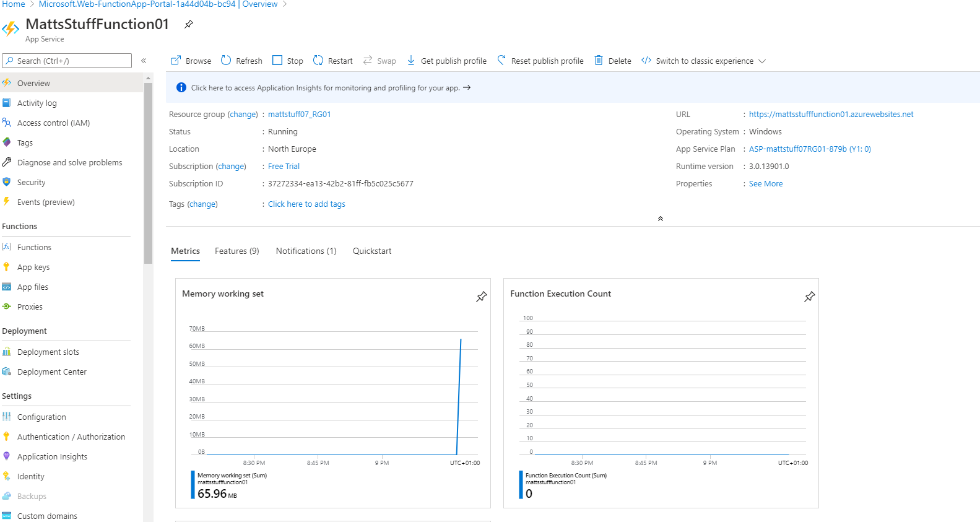Stop the function app
Screen dimensions: 980x522
click(288, 61)
